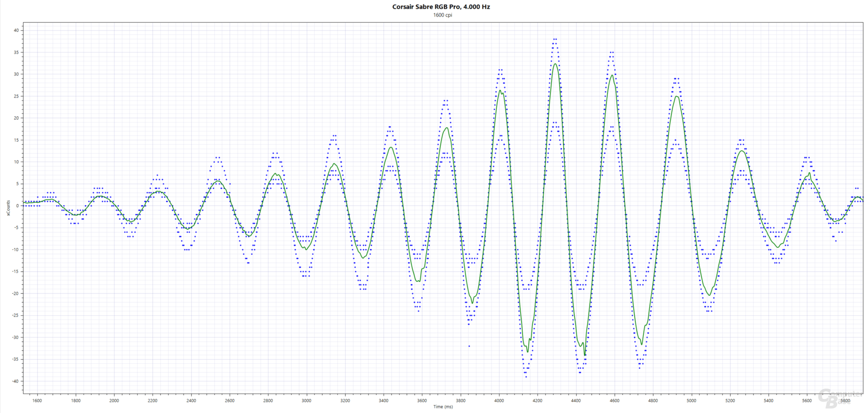The height and width of the screenshot is (413, 868).
Task: Click the y-axis tick label '20'
Action: (16, 118)
